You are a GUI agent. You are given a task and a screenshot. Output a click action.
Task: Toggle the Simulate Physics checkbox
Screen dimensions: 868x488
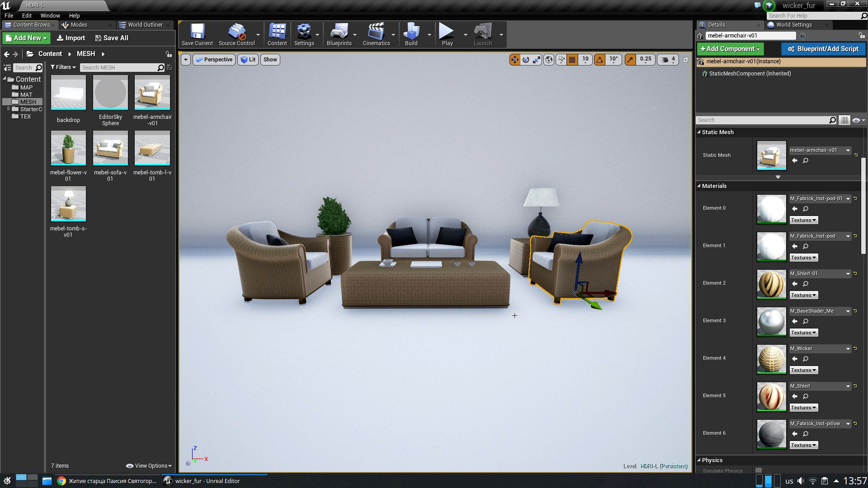(x=759, y=470)
